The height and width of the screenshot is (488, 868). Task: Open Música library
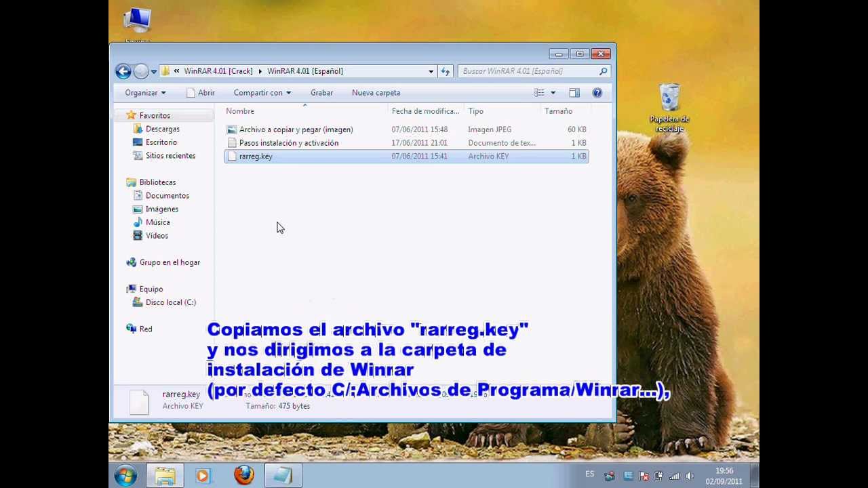(157, 222)
